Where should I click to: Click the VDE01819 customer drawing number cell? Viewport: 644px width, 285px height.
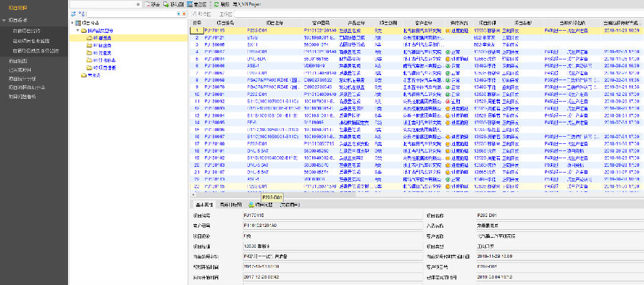pyautogui.click(x=314, y=66)
